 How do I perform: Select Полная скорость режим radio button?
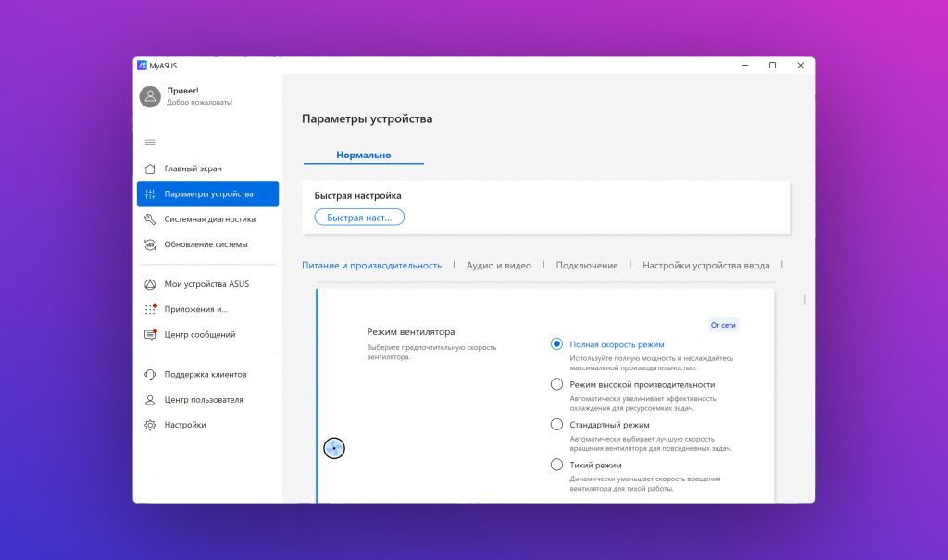click(556, 344)
